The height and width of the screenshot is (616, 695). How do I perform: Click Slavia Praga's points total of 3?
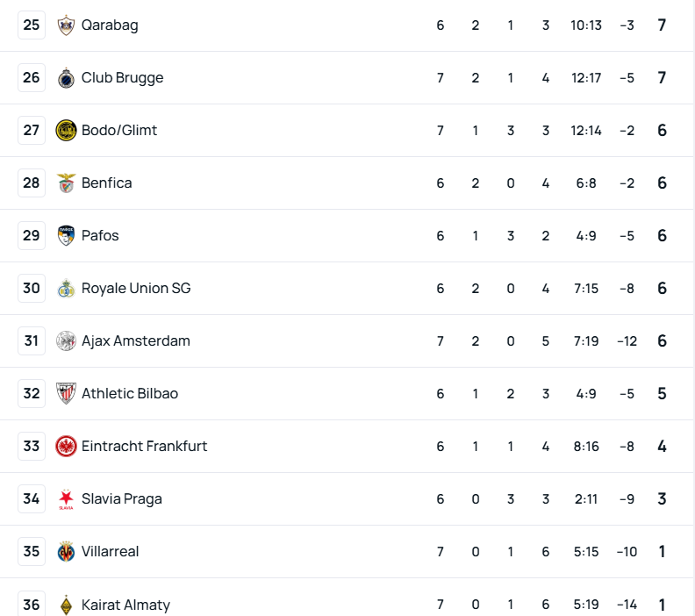pos(662,499)
